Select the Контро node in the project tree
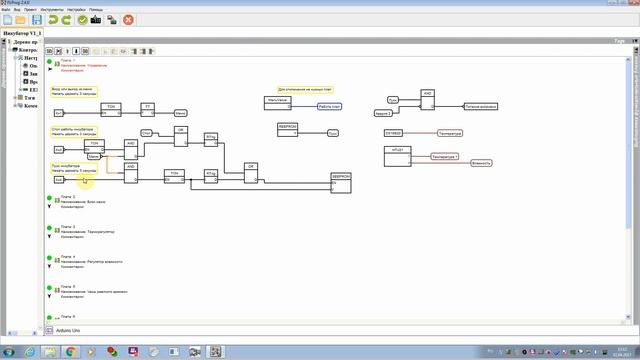The image size is (640, 360). pos(28,50)
